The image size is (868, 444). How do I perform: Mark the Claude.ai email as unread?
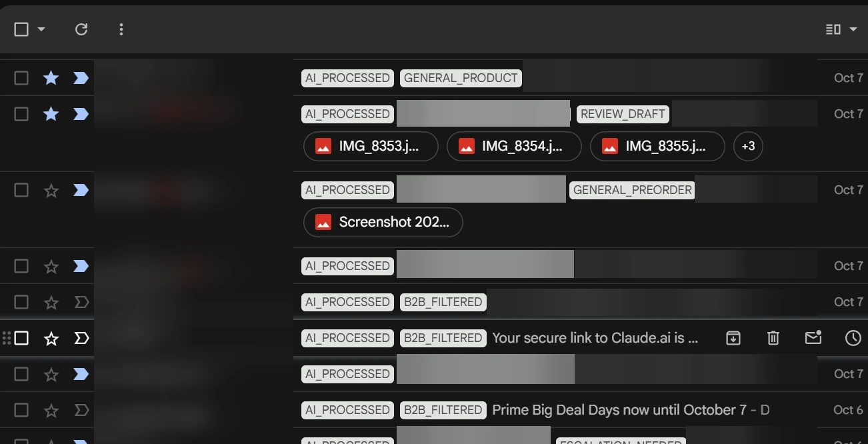(813, 338)
